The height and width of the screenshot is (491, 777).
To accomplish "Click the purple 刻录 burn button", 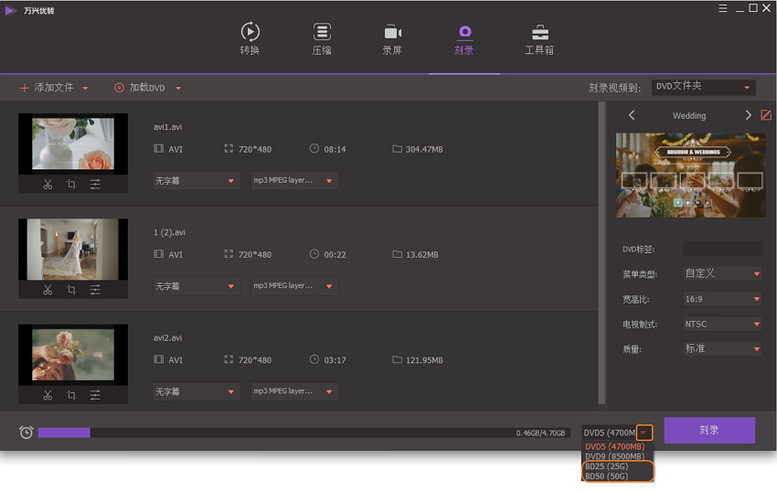I will click(710, 430).
